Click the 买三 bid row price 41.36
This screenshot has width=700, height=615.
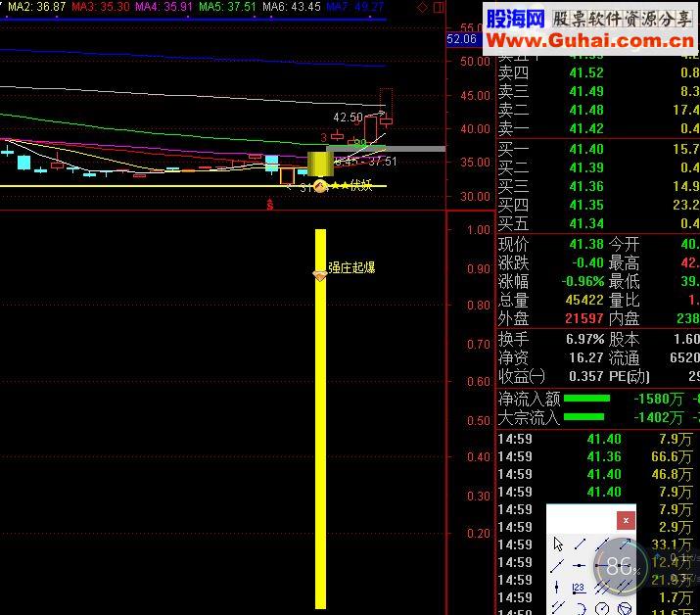[x=586, y=186]
